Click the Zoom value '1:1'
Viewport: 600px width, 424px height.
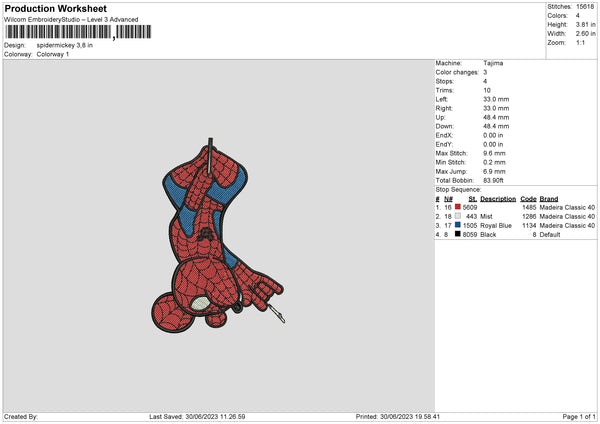[580, 43]
